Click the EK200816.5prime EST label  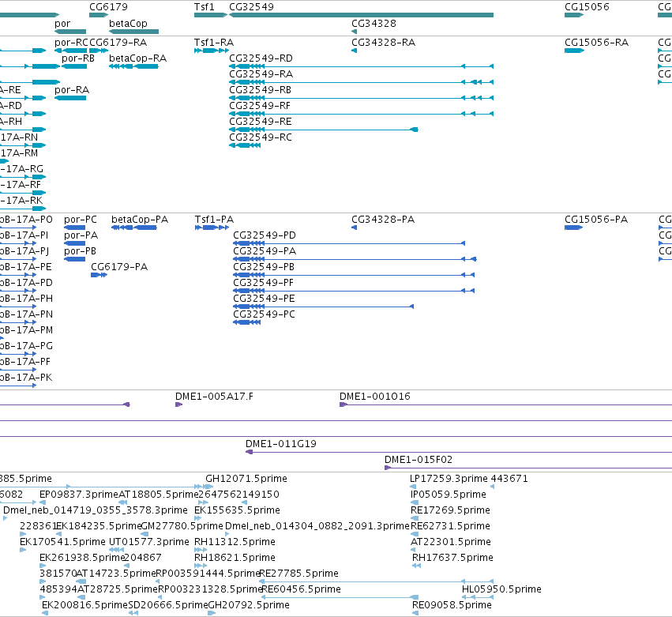coord(84,606)
